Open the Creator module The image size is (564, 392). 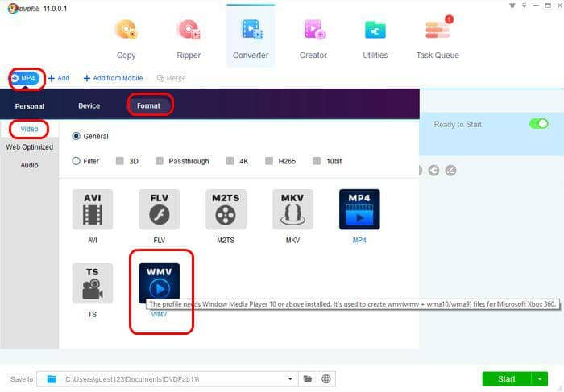click(313, 39)
